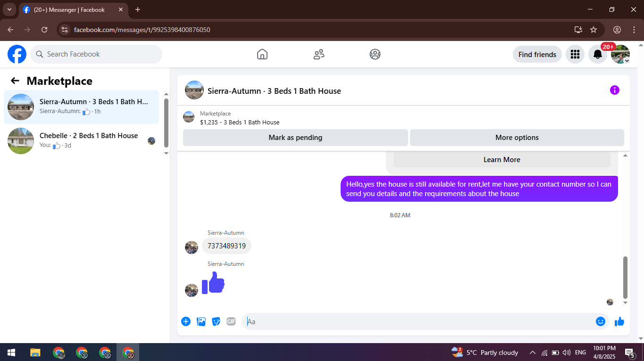View site information icon
The image size is (644, 361).
pos(65,30)
